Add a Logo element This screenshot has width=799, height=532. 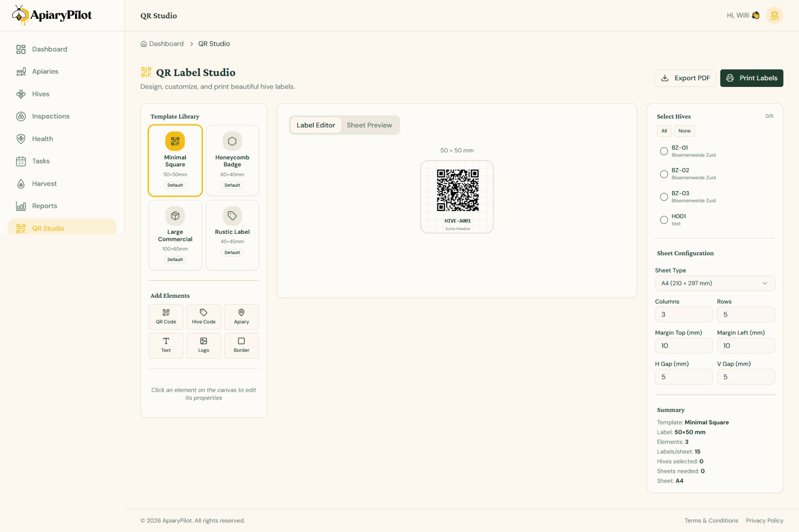pyautogui.click(x=203, y=345)
